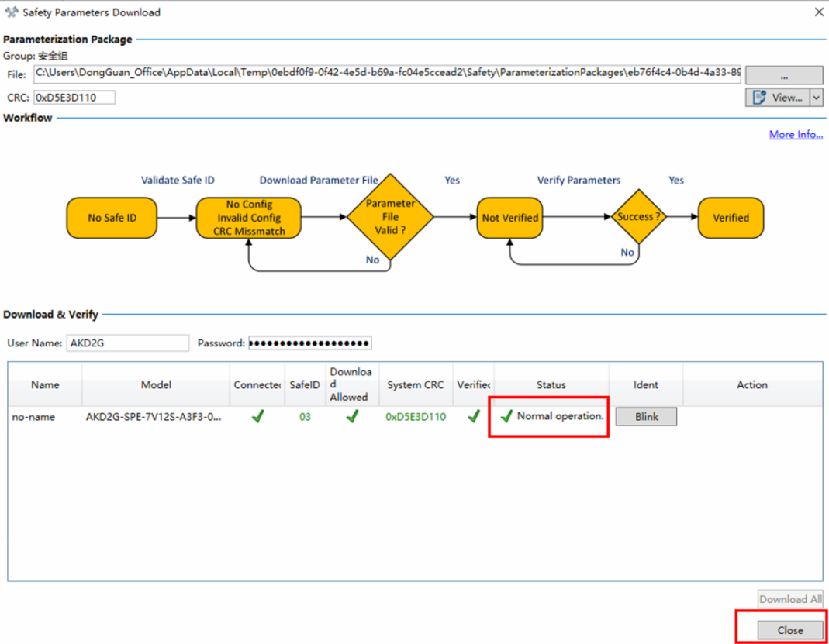Expand the View button dropdown arrow
The width and height of the screenshot is (829, 644).
click(x=817, y=98)
